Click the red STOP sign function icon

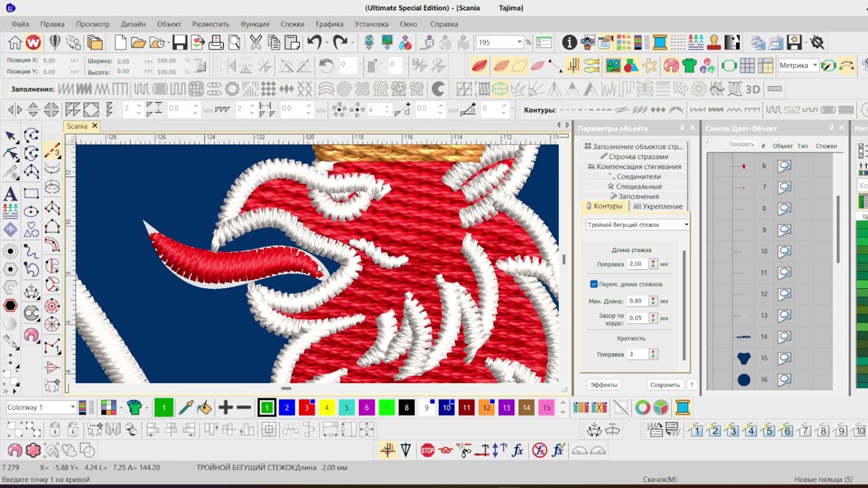click(x=427, y=449)
